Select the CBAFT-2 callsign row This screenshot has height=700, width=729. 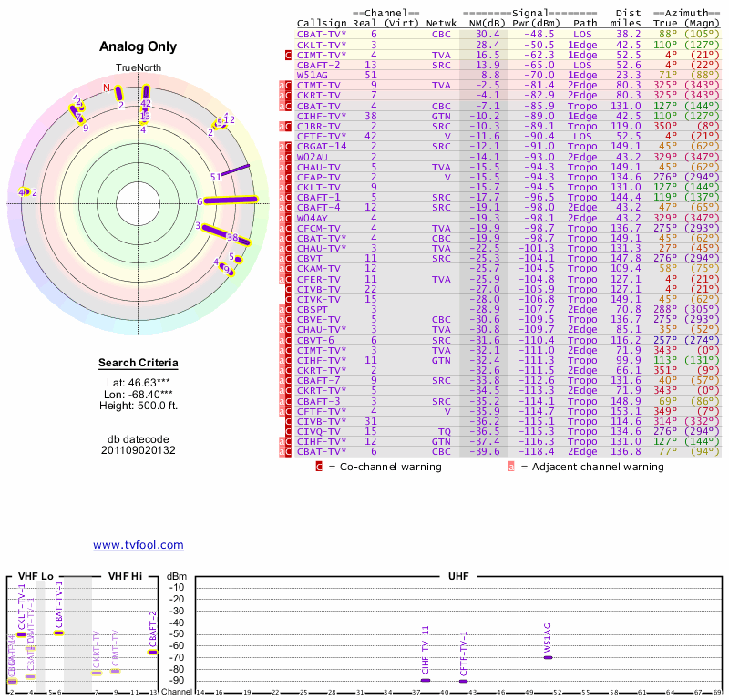[x=319, y=65]
